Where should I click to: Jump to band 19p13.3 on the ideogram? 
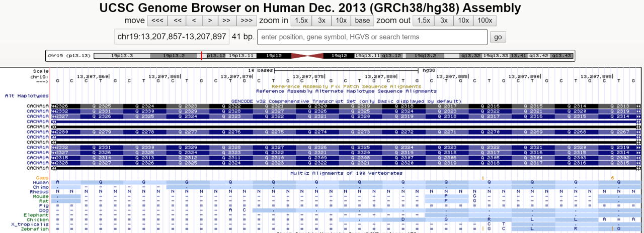pos(122,56)
